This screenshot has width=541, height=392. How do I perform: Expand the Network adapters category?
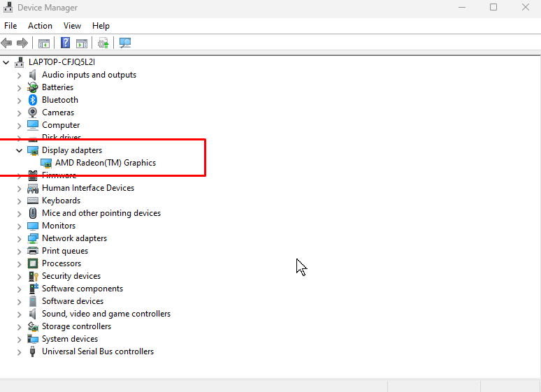click(20, 238)
